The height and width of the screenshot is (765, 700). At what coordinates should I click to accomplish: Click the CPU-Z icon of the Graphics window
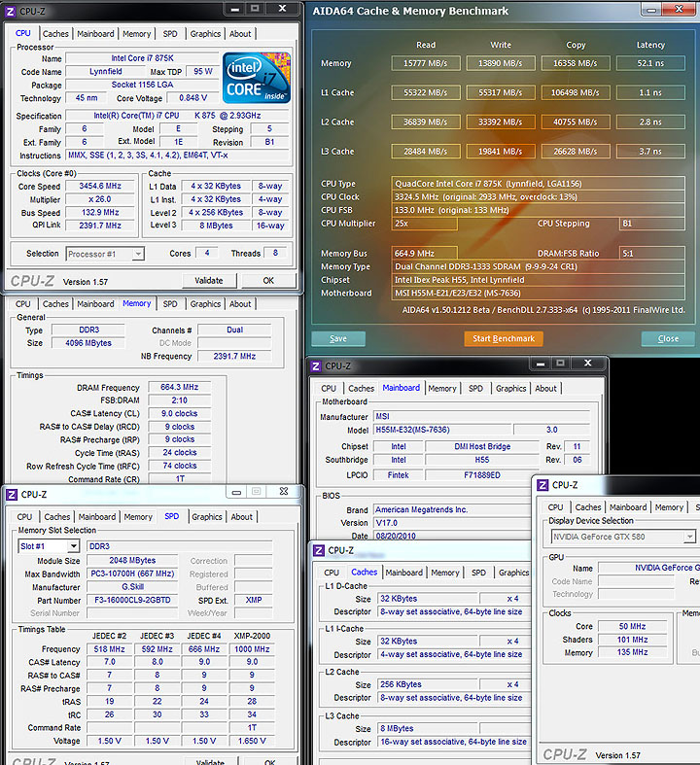(542, 485)
